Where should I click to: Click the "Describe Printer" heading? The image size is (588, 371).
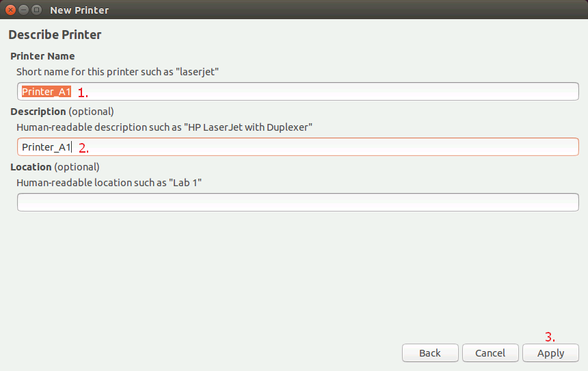point(55,34)
